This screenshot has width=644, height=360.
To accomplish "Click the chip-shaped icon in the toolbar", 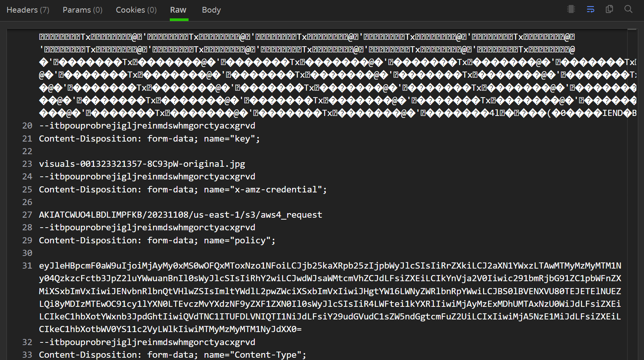I will pyautogui.click(x=571, y=9).
